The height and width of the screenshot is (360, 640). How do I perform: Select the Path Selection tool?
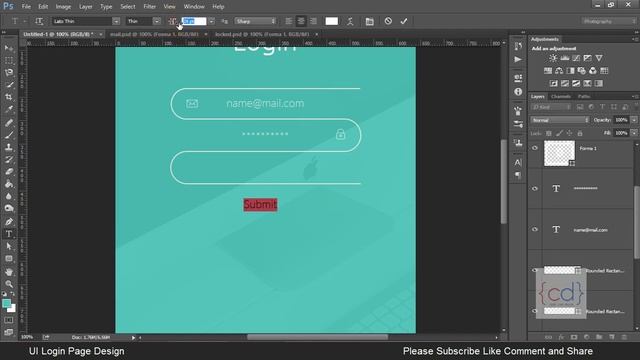pyautogui.click(x=9, y=247)
